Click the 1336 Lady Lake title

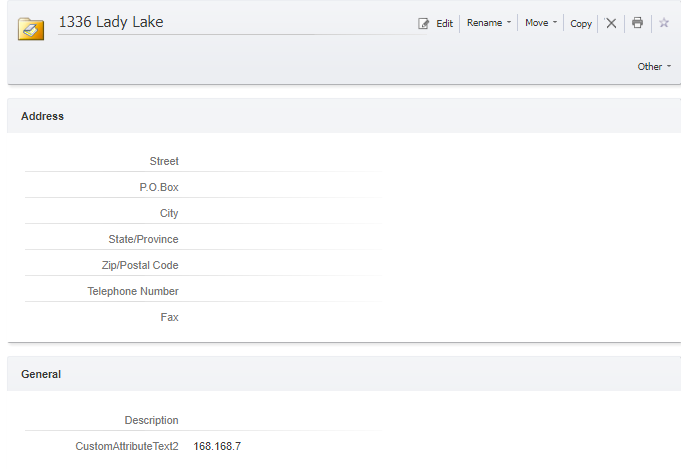tap(111, 22)
